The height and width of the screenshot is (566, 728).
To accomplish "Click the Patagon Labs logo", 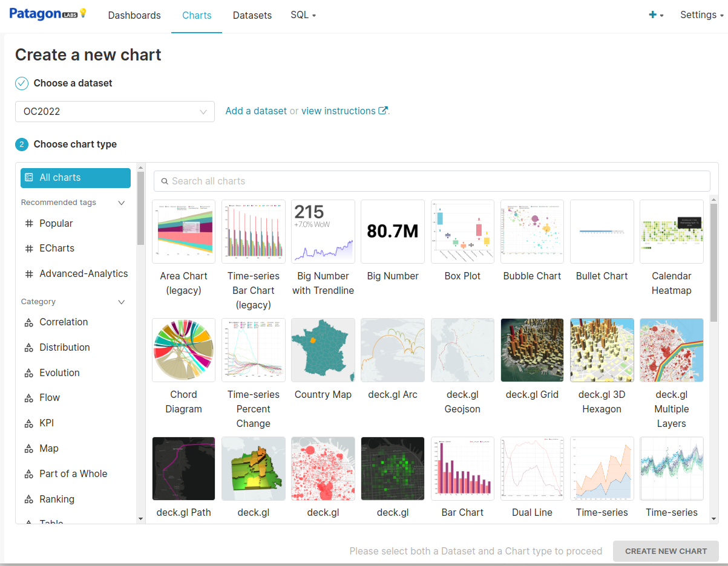I will point(48,15).
